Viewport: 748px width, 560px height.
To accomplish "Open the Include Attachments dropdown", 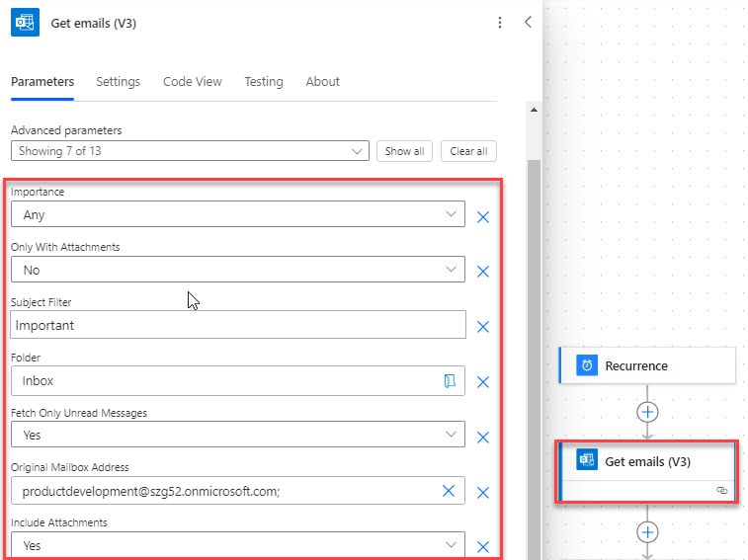I will tap(237, 545).
